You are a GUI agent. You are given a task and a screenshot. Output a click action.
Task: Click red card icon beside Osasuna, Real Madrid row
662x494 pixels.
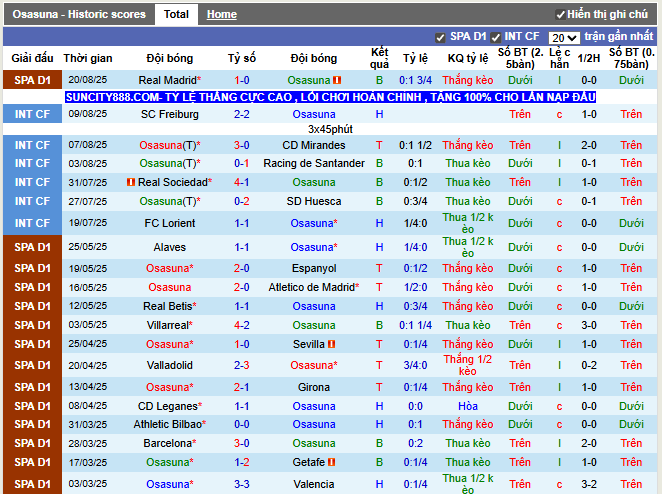point(337,80)
